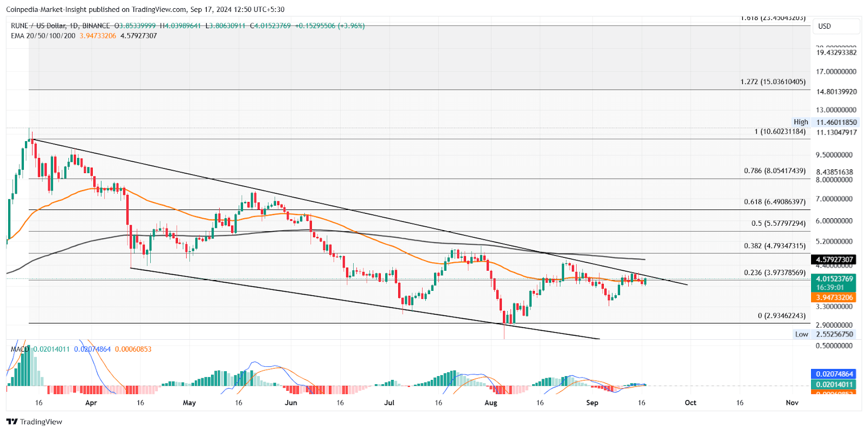The height and width of the screenshot is (432, 868).
Task: Click the Fibonacci 0.382 (4.79347315) label
Action: (775, 246)
